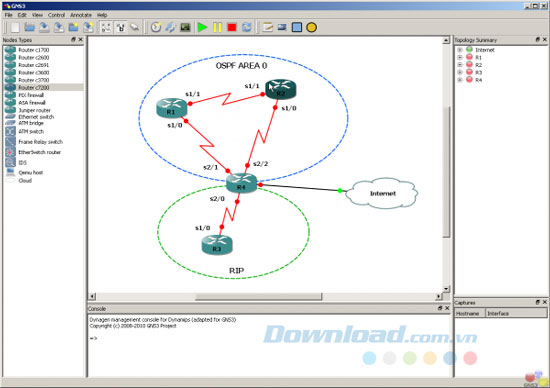Click the Interface column header in Captures

[x=516, y=313]
